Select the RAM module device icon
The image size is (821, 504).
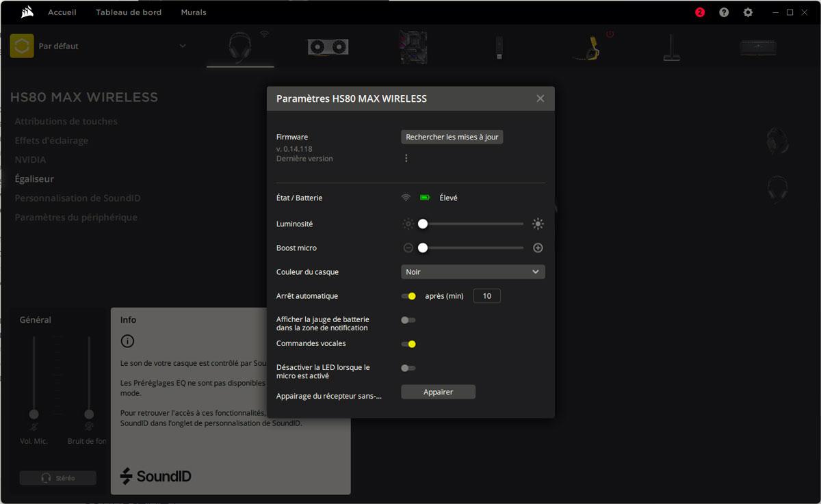coord(758,47)
